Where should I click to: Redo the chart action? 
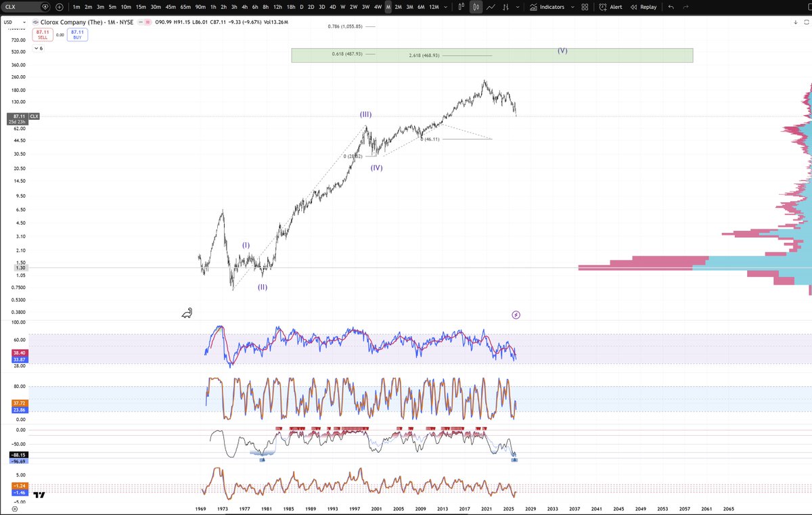click(685, 7)
